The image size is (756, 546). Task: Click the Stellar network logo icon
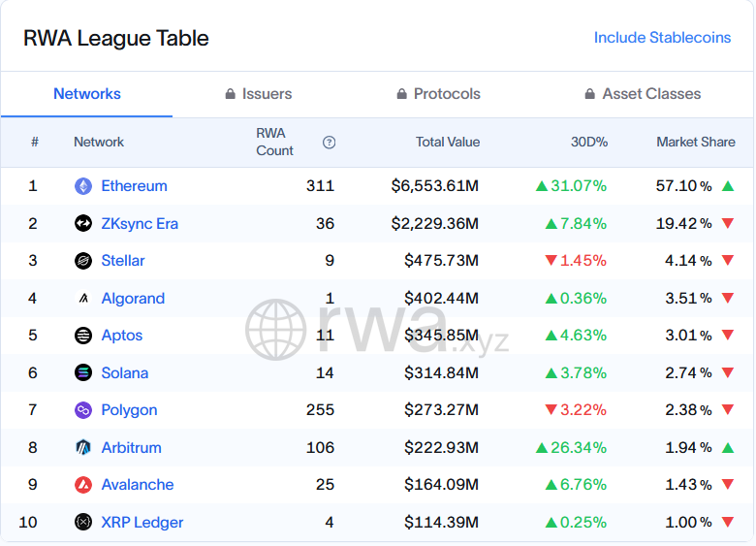(x=83, y=261)
